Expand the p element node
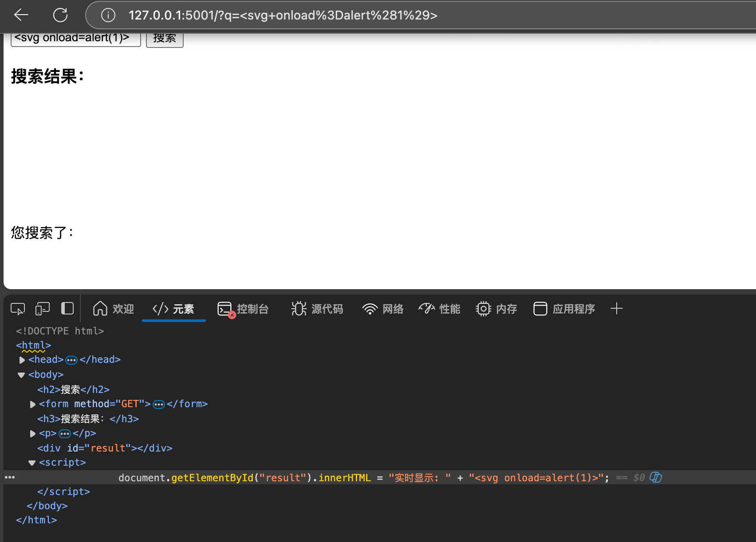756x542 pixels. tap(32, 433)
